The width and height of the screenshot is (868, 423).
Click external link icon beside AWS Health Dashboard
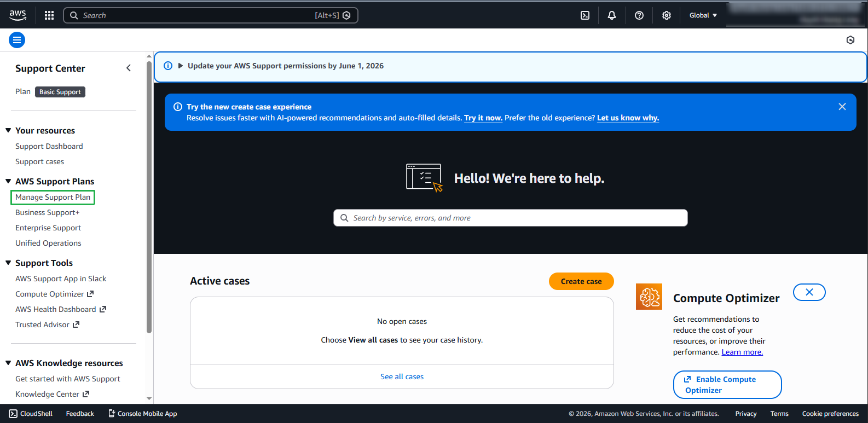point(102,309)
